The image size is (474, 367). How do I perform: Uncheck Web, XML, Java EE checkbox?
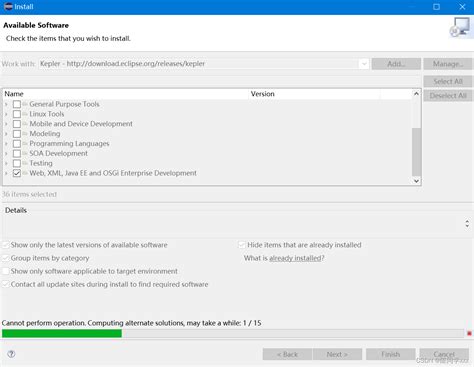tap(17, 173)
